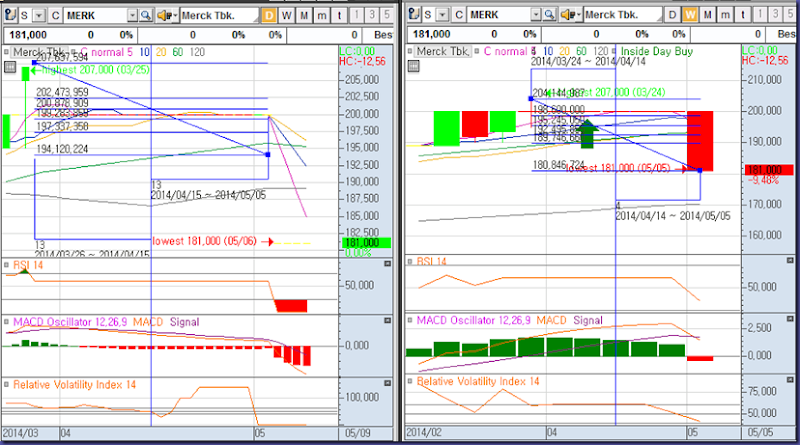Select Weekly period W in left chart
Viewport: 800px width, 445px height.
(x=286, y=15)
